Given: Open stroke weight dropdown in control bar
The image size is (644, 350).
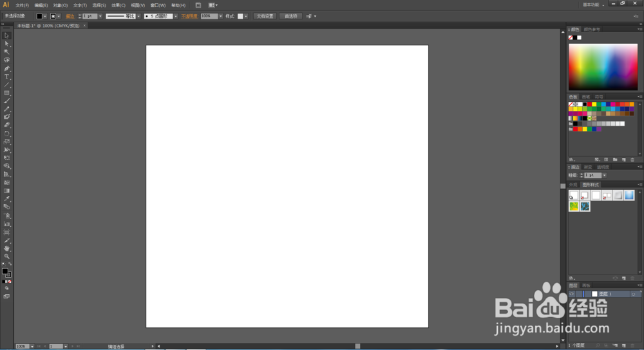Looking at the screenshot, I should 100,17.
